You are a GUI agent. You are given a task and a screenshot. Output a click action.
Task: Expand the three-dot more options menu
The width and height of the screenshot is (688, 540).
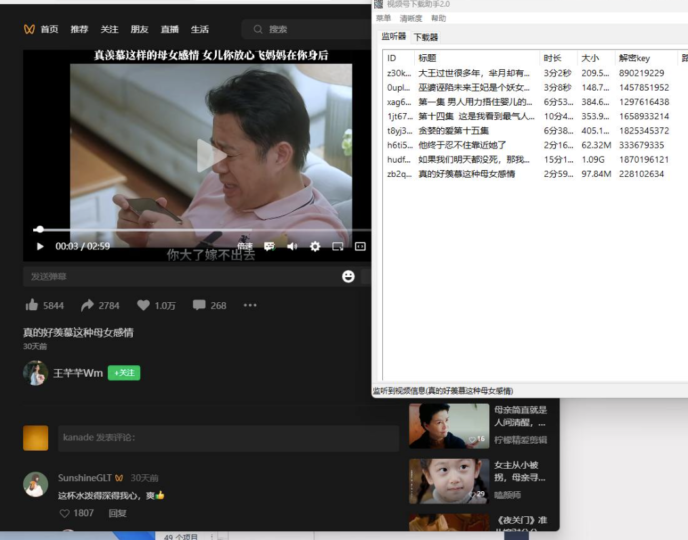coord(250,305)
